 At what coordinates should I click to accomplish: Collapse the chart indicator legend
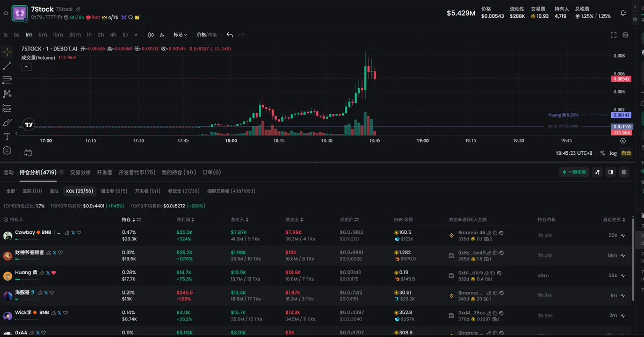click(26, 67)
